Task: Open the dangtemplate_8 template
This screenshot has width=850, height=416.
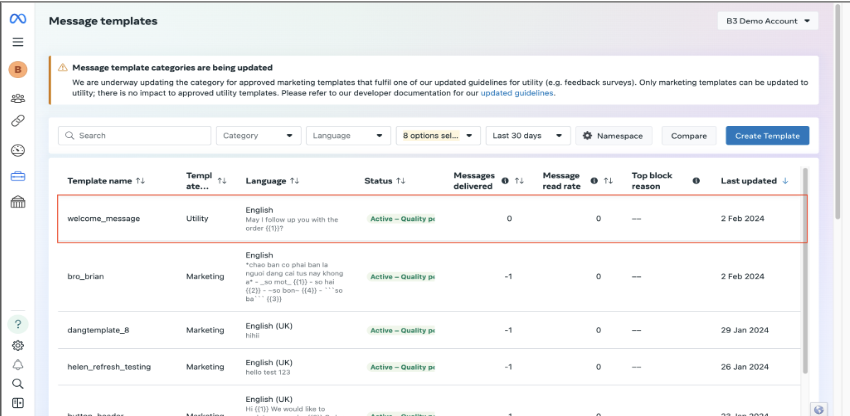Action: (x=99, y=330)
